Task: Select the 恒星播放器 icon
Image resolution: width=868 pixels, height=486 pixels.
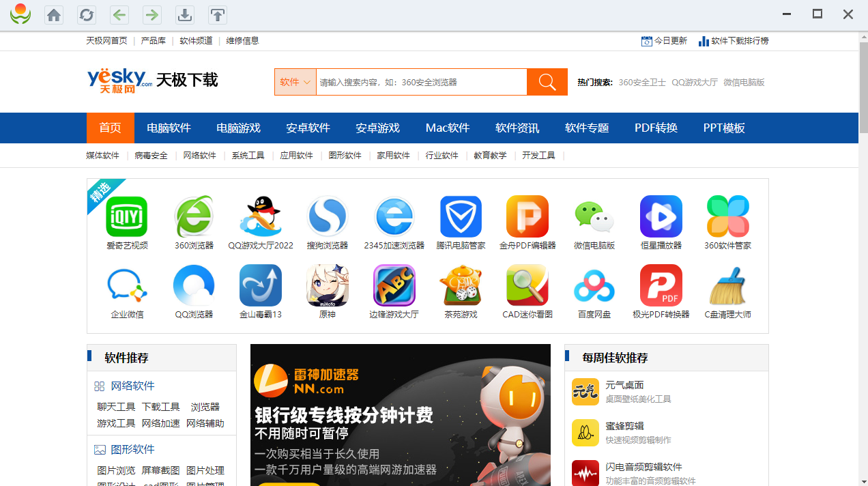Action: [661, 216]
